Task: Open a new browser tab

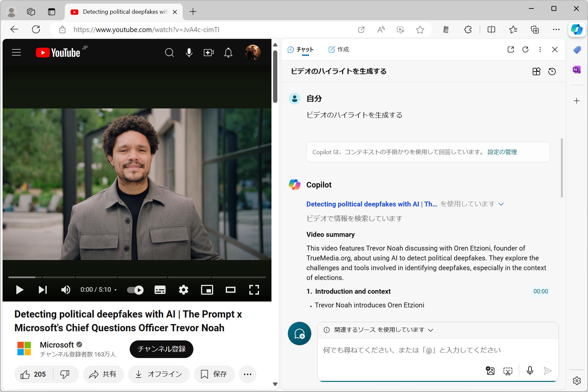Action: [193, 12]
